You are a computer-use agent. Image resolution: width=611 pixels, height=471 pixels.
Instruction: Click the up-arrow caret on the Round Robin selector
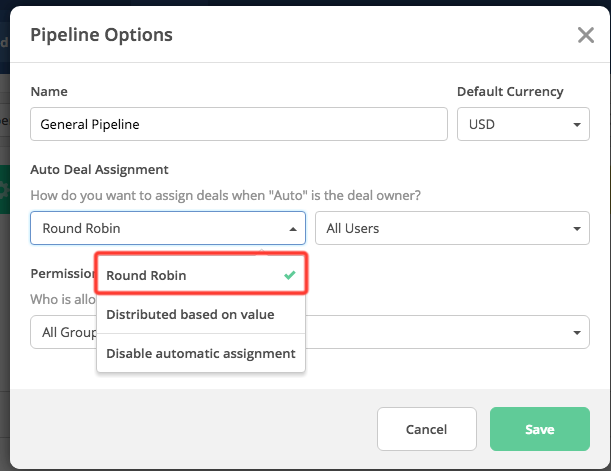(293, 229)
